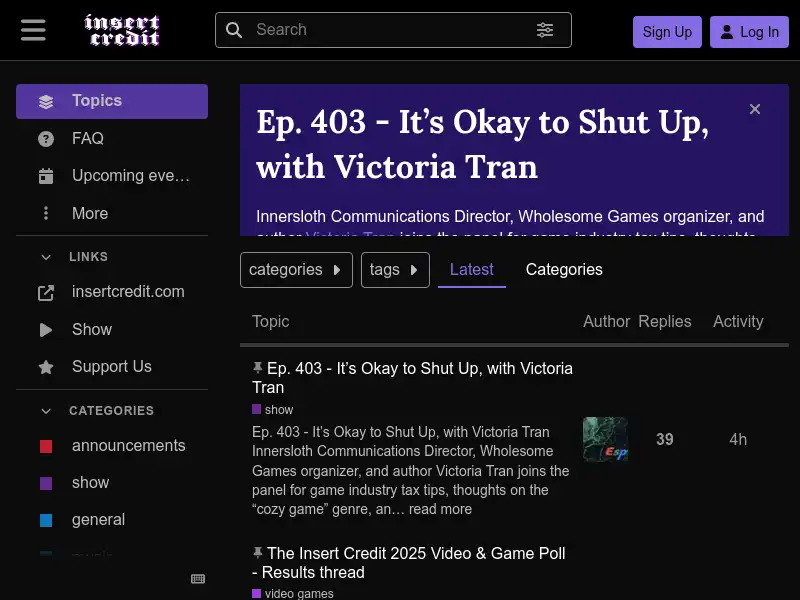Click the 4h activity time
800x600 pixels.
coord(738,439)
